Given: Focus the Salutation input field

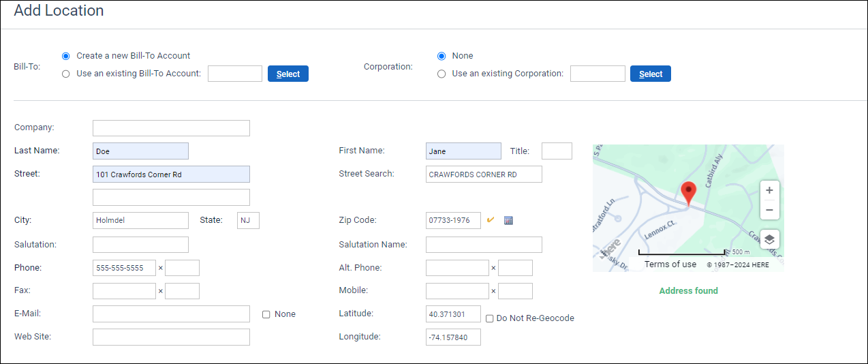Looking at the screenshot, I should point(140,245).
